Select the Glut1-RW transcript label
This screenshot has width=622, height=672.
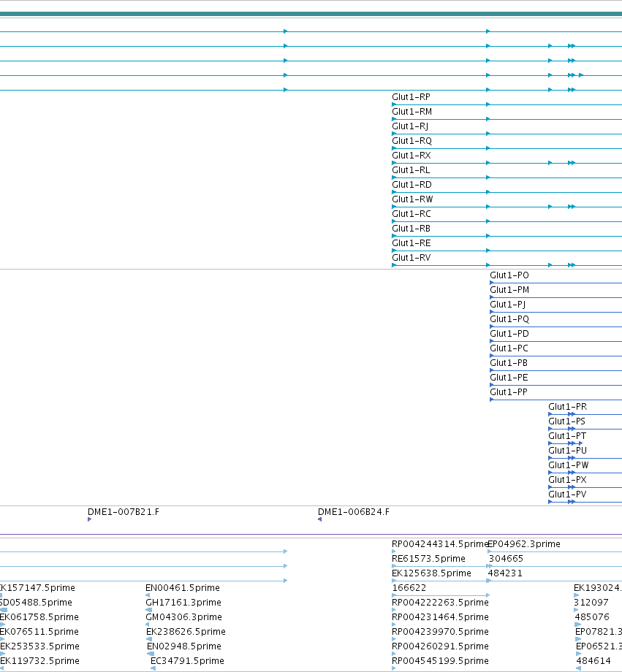pyautogui.click(x=413, y=199)
